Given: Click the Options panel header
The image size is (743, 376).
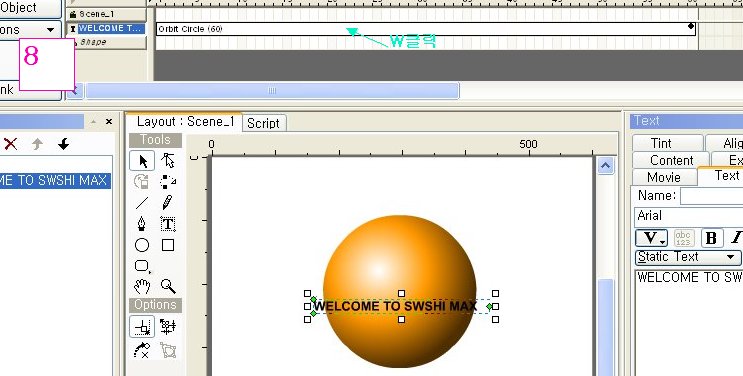Looking at the screenshot, I should tap(155, 305).
